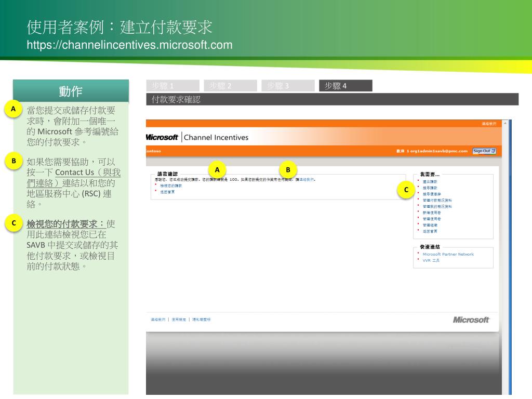This screenshot has width=532, height=399.
Task: Click footer 使用規定 link
Action: tap(179, 320)
